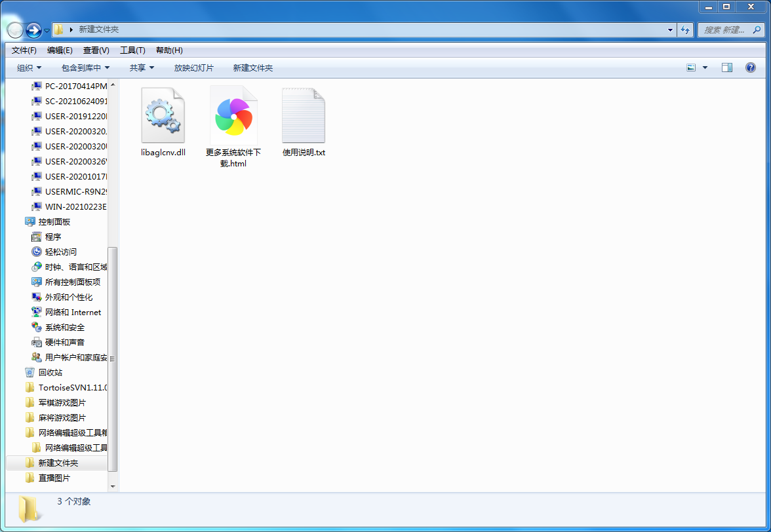The width and height of the screenshot is (771, 532).
Task: Open the address bar history dropdown
Action: click(670, 30)
